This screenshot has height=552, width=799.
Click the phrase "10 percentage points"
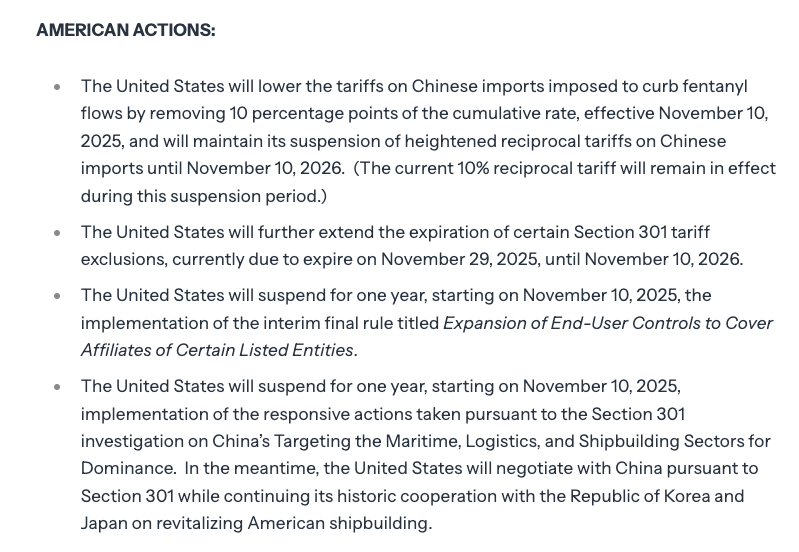[x=314, y=114]
